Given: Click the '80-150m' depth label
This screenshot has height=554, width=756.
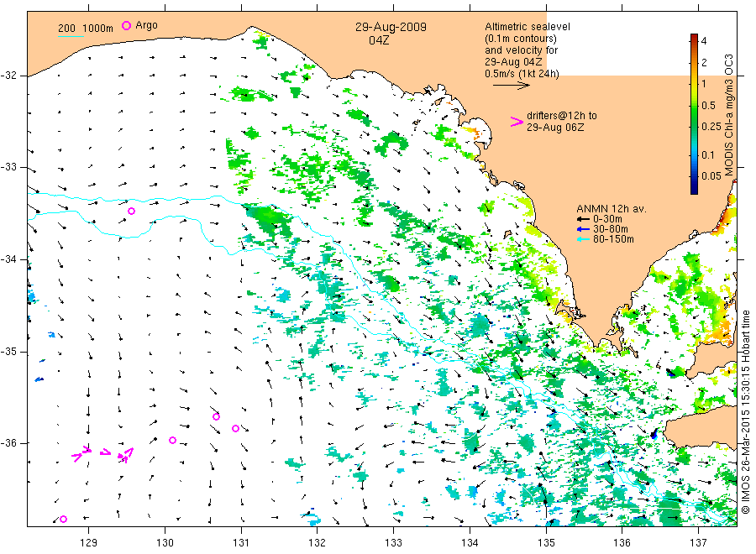Looking at the screenshot, I should click(613, 239).
